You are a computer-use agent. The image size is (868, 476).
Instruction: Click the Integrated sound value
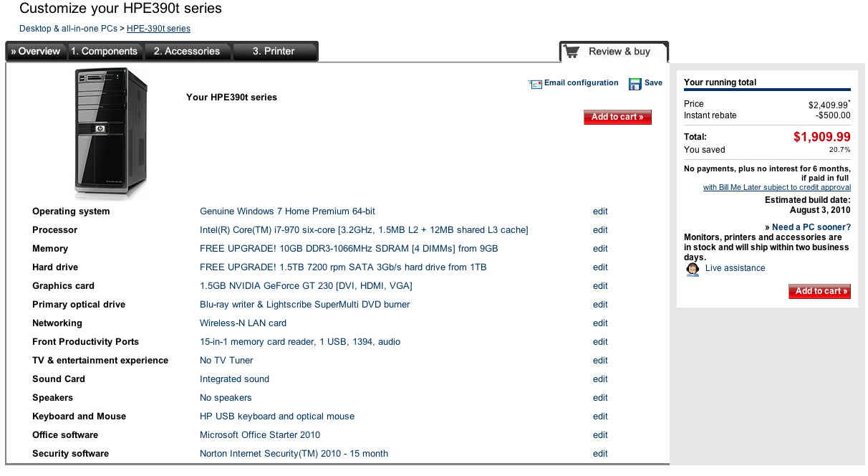pos(234,379)
